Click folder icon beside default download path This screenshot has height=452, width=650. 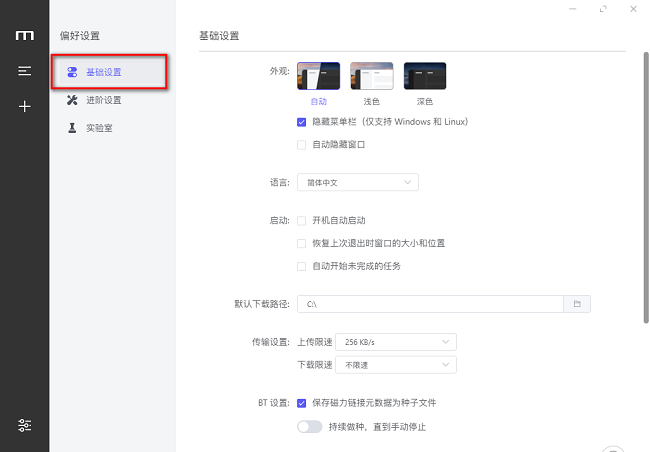tap(577, 303)
